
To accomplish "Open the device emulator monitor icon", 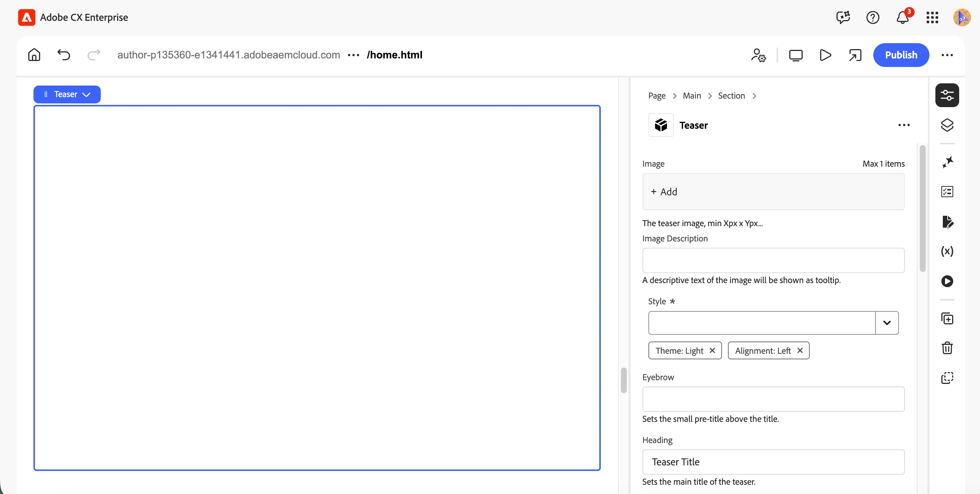I will pos(796,55).
